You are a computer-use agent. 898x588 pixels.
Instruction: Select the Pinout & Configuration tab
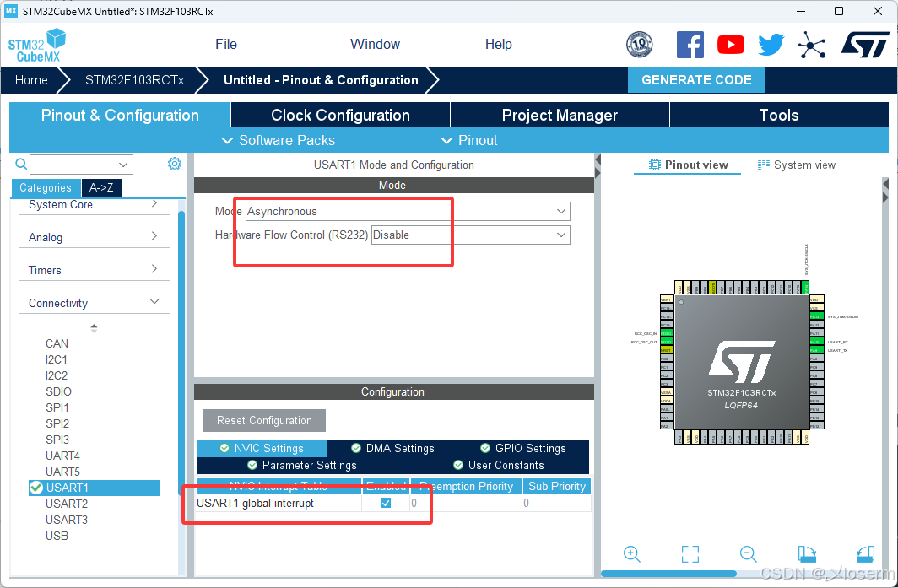pyautogui.click(x=120, y=115)
